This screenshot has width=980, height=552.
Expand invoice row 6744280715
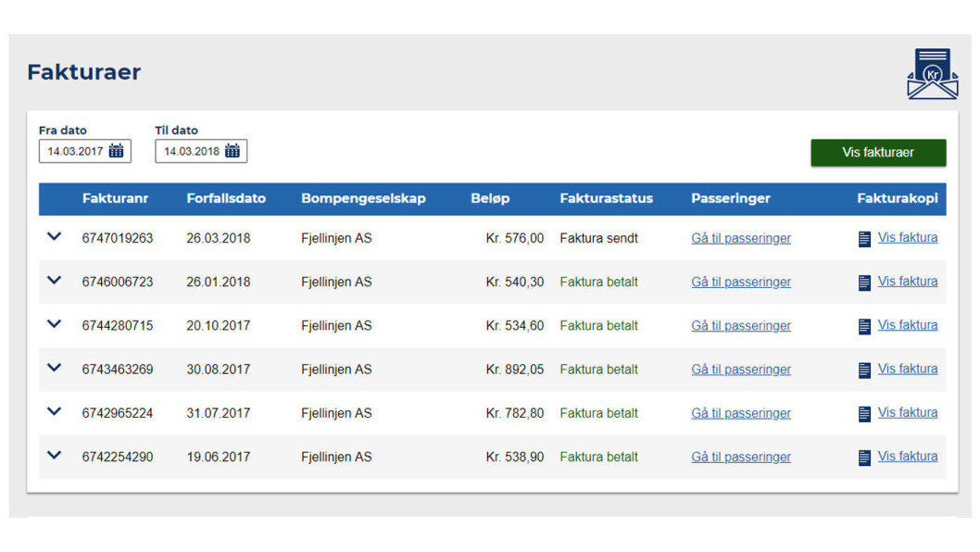click(x=55, y=324)
